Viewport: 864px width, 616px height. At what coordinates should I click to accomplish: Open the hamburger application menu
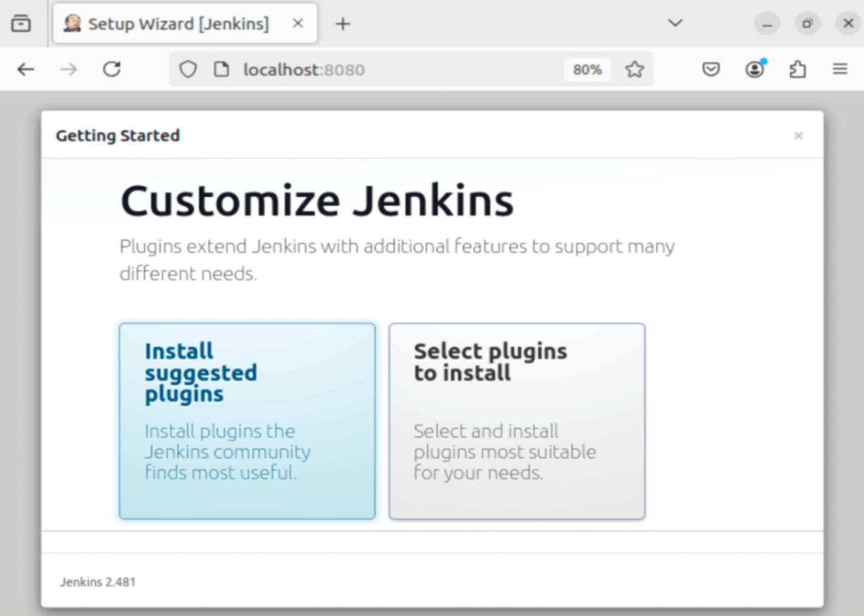[x=840, y=69]
